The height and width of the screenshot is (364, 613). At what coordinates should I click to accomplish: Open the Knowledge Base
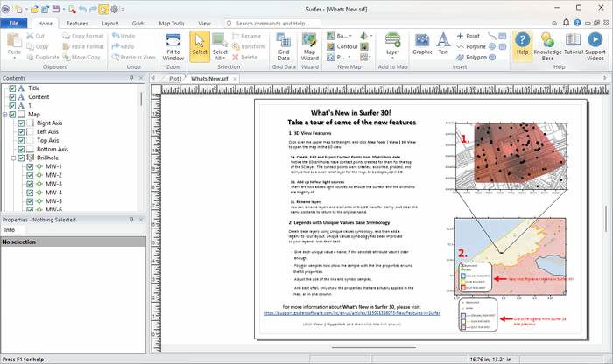coord(547,45)
